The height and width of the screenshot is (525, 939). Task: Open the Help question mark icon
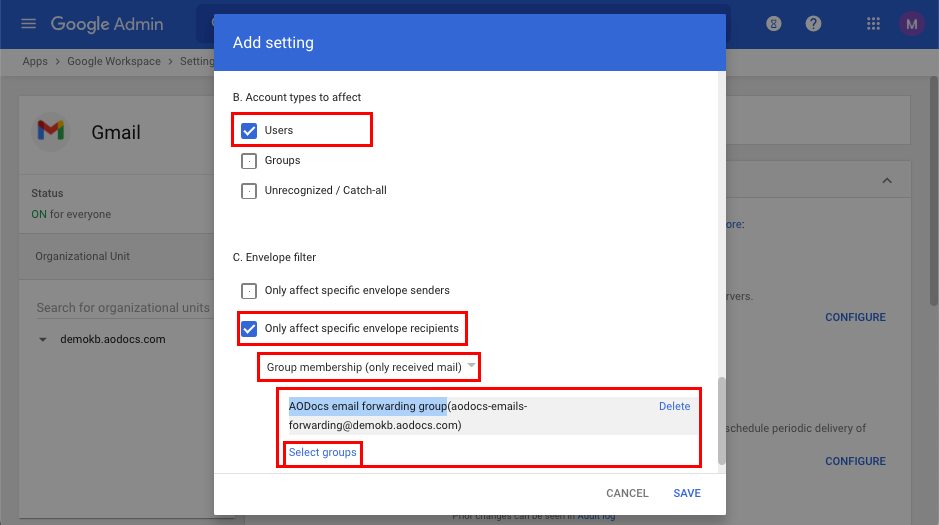click(x=813, y=24)
